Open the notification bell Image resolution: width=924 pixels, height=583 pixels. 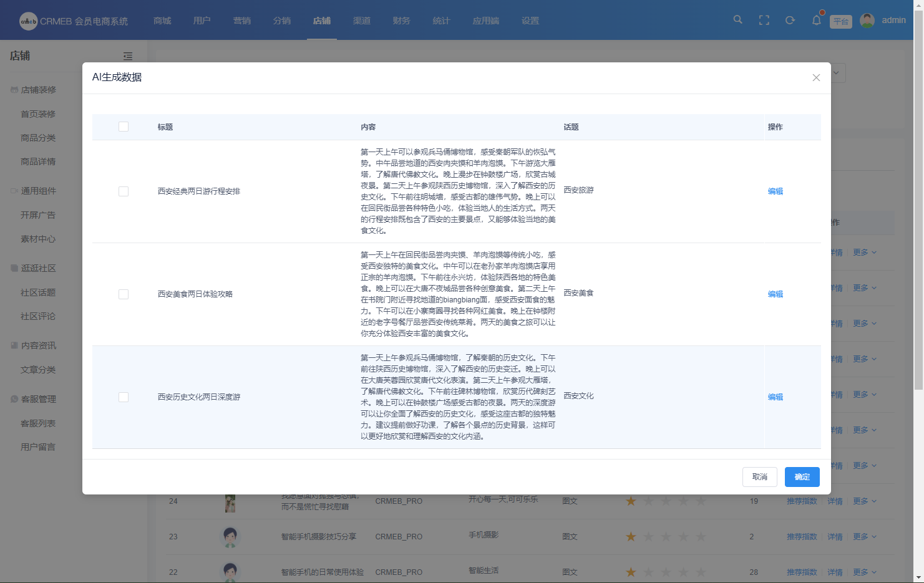[816, 21]
